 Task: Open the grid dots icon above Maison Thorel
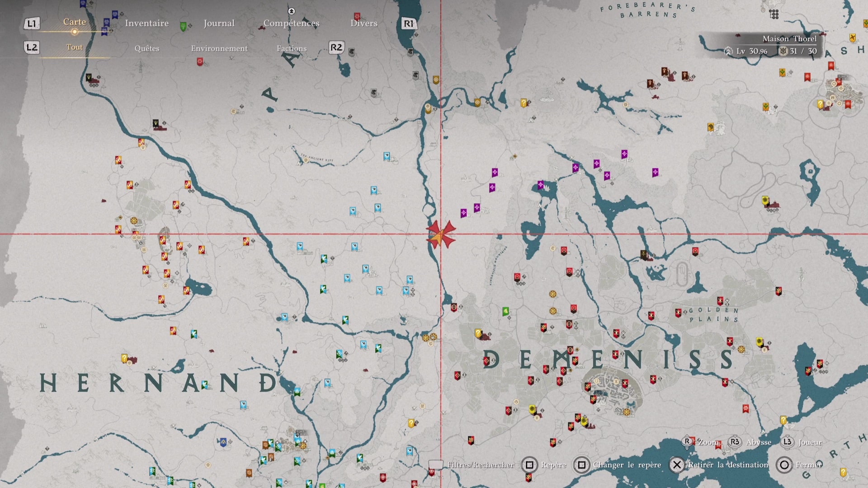point(774,14)
